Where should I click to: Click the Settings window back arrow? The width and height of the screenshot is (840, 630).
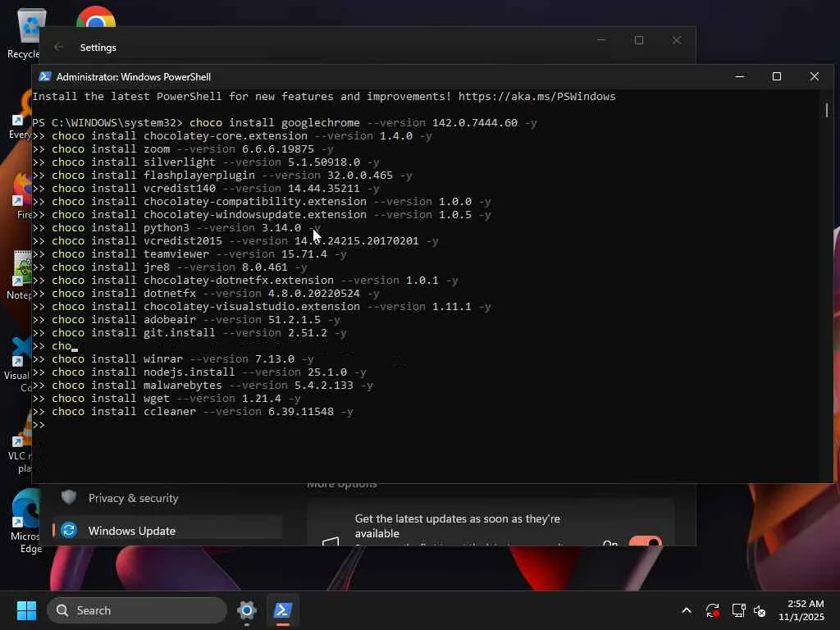59,47
